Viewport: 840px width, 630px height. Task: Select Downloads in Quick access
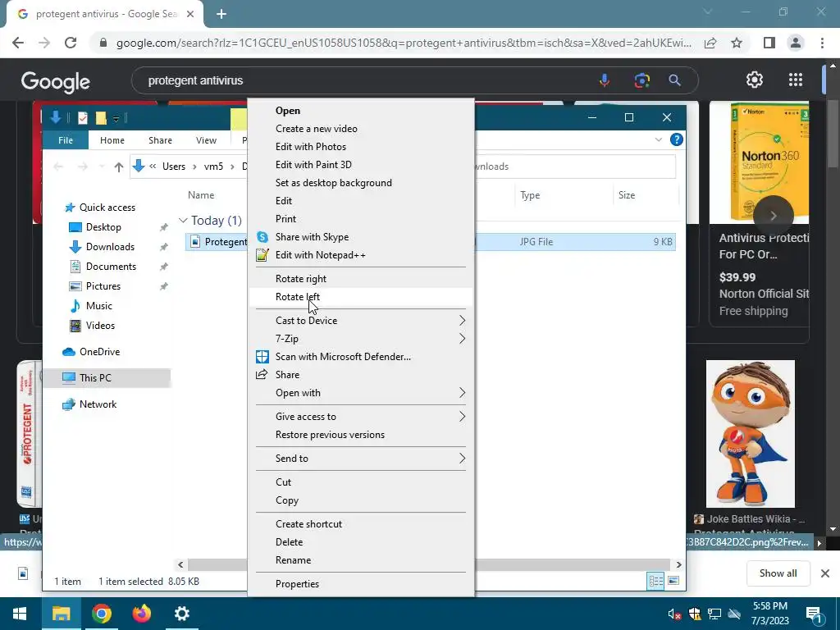(111, 247)
